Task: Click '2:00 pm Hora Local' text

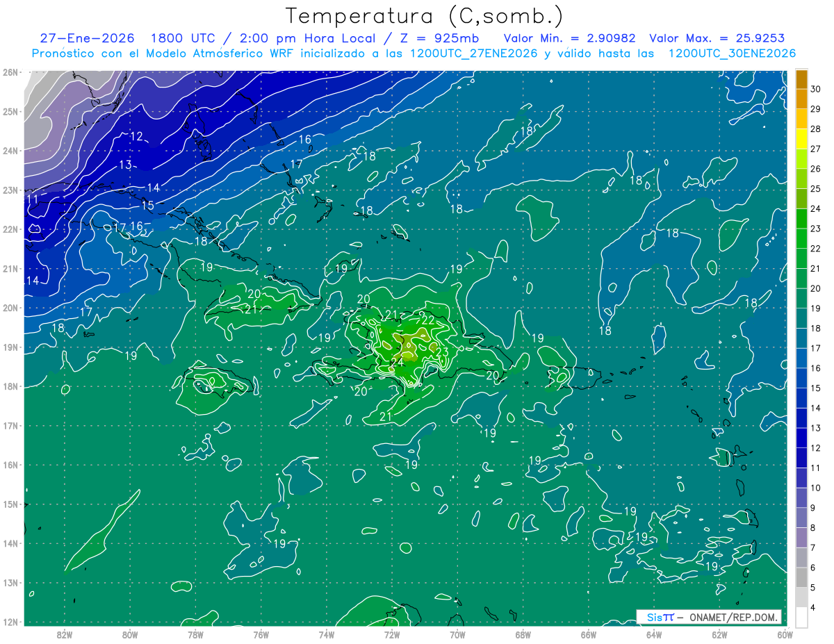Action: (x=308, y=38)
